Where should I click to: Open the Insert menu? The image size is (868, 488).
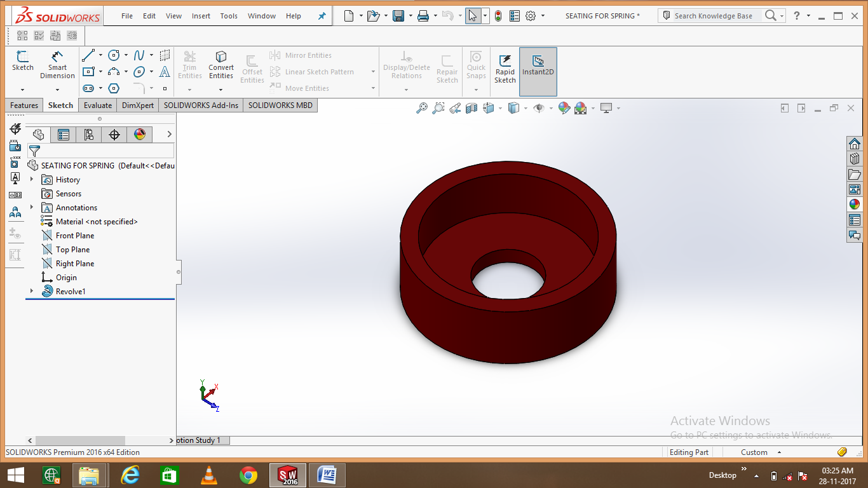[x=201, y=16]
